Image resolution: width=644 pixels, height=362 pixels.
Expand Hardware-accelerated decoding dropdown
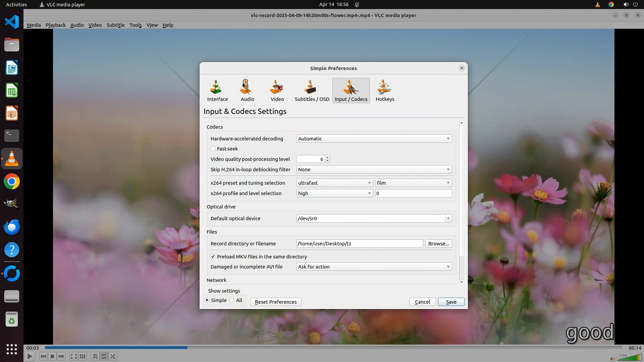click(x=374, y=138)
